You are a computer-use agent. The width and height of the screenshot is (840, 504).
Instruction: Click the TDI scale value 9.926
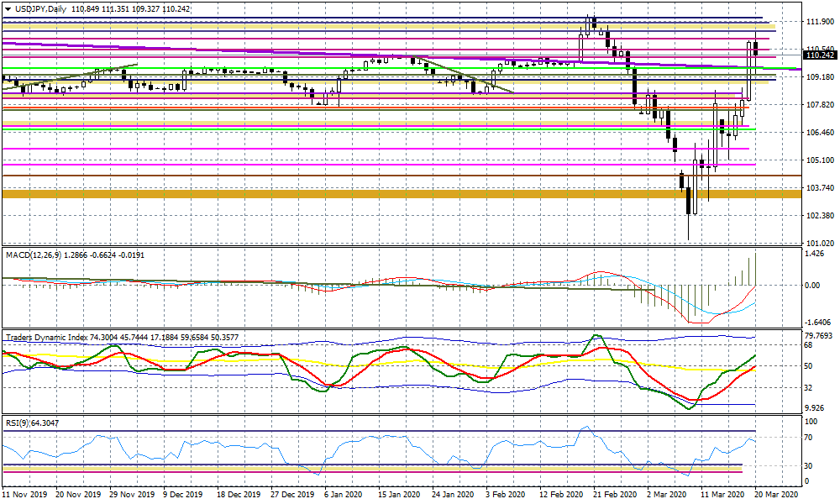(x=815, y=408)
